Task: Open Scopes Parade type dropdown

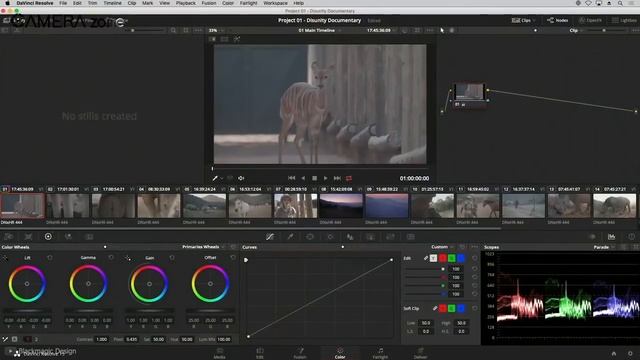Action: click(x=604, y=247)
